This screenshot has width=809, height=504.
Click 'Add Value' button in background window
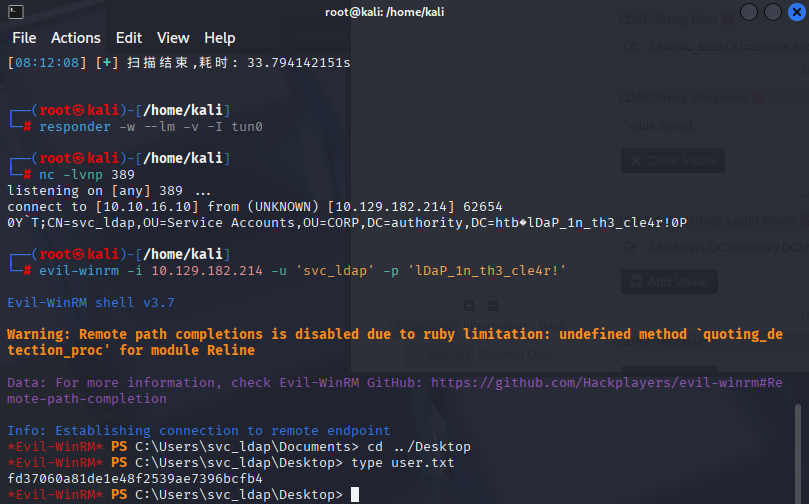pyautogui.click(x=669, y=282)
